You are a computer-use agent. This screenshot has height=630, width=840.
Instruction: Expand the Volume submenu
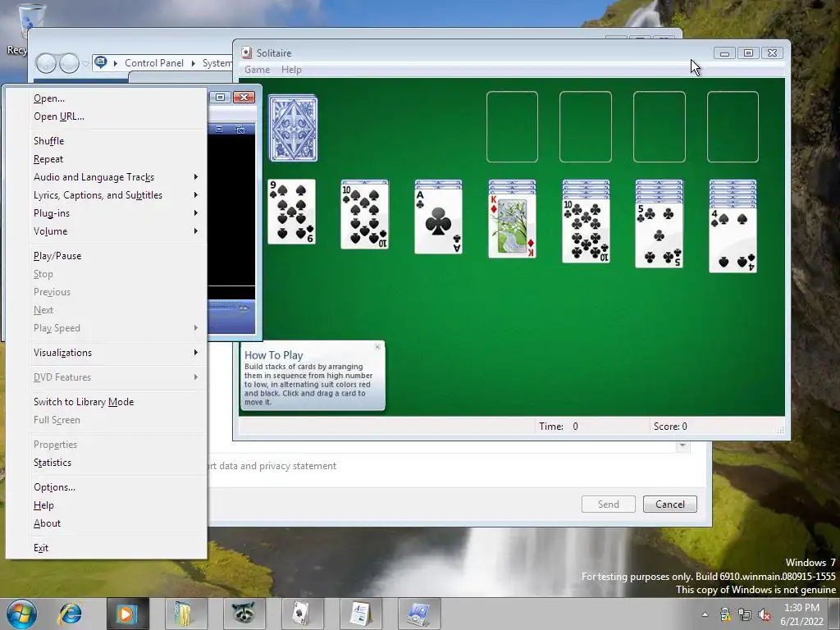coord(106,231)
